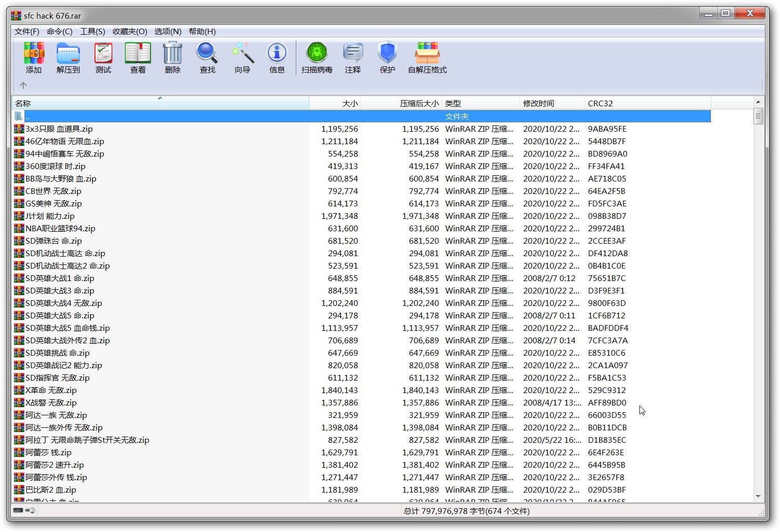The image size is (780, 532).
Task: Select file 阿达一族 无敌.zip
Action: click(x=56, y=415)
